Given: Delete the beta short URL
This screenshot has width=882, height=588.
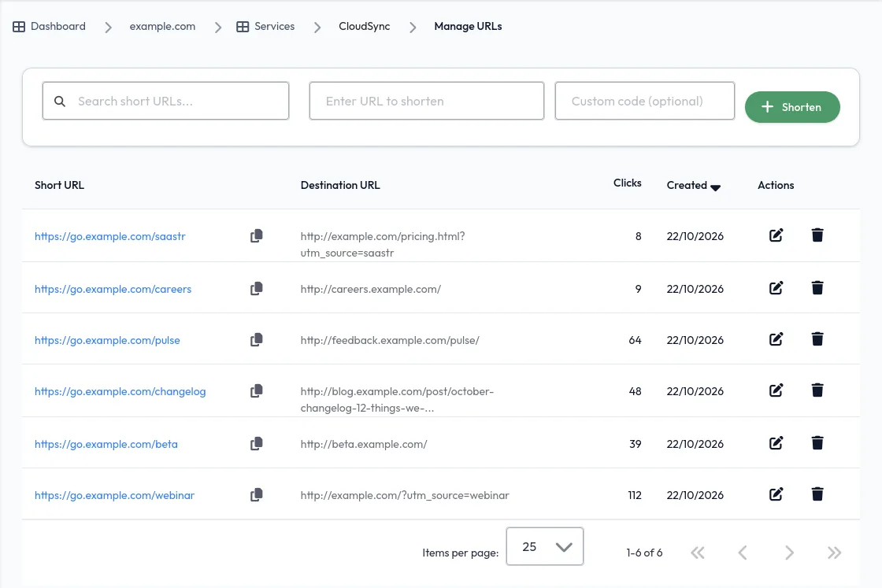Looking at the screenshot, I should [817, 443].
